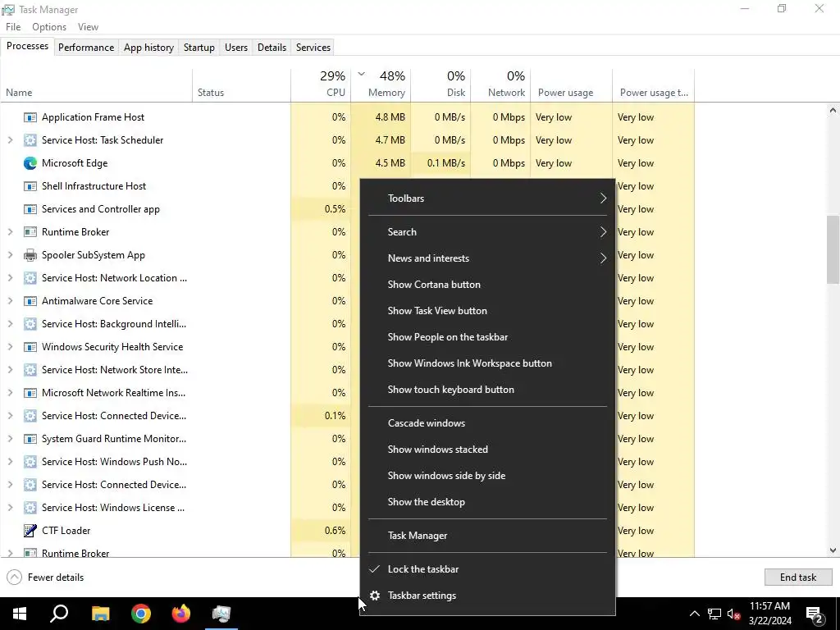840x630 pixels.
Task: Click the End task button
Action: click(x=798, y=577)
